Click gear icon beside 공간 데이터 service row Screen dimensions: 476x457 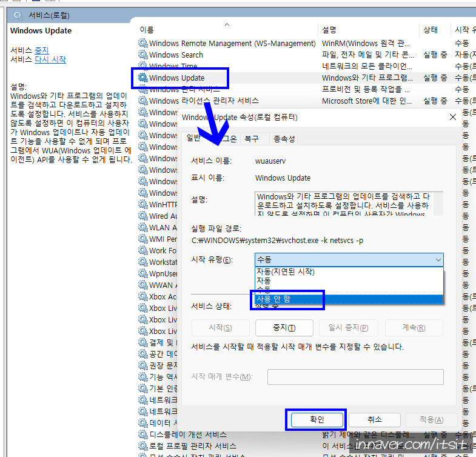point(142,354)
